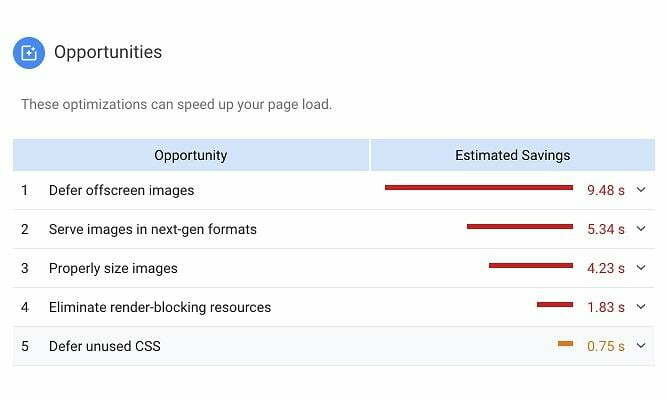Expand the Defer unused CSS chevron
668x401 pixels.
pos(641,346)
